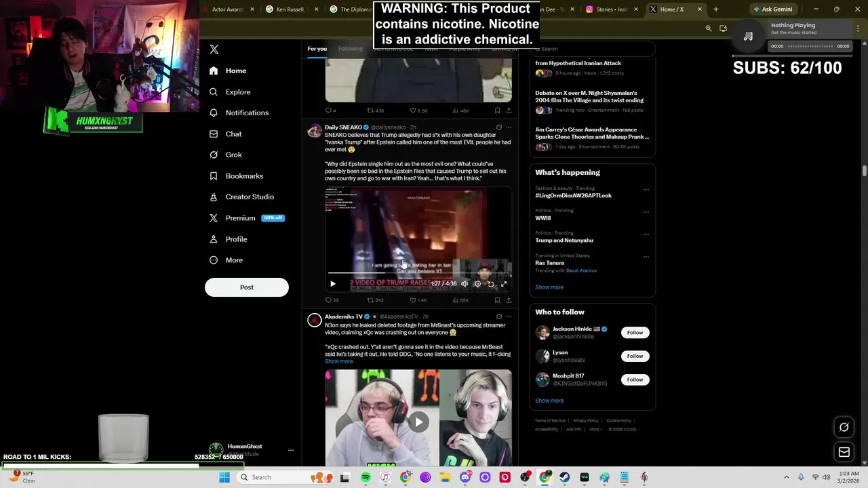Open Premium from the sidebar
This screenshot has height=488, width=868.
click(x=246, y=218)
